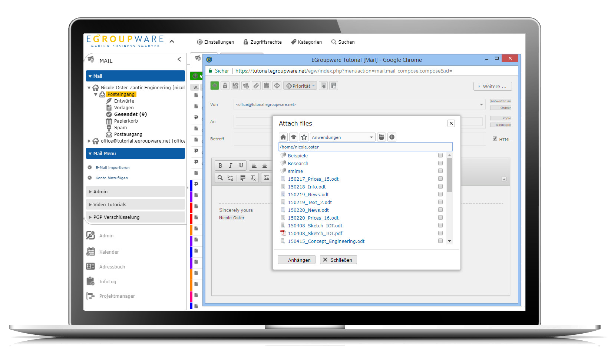Click the Anhängen button
Viewport: 611px width, 364px height.
click(x=297, y=260)
